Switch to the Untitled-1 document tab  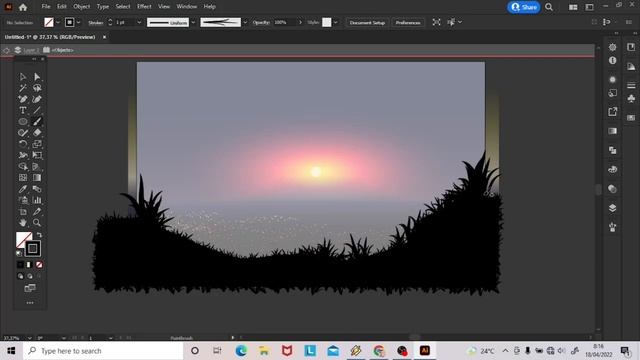(50, 37)
